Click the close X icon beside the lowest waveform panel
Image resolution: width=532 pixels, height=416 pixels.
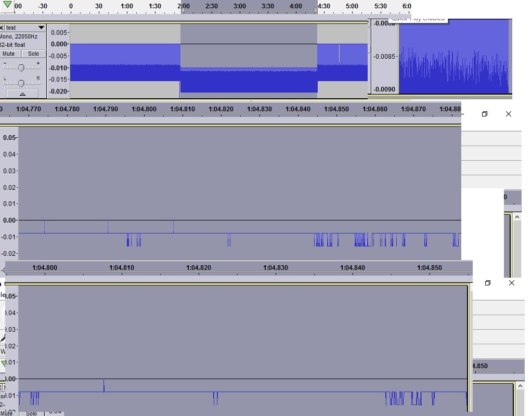[512, 283]
